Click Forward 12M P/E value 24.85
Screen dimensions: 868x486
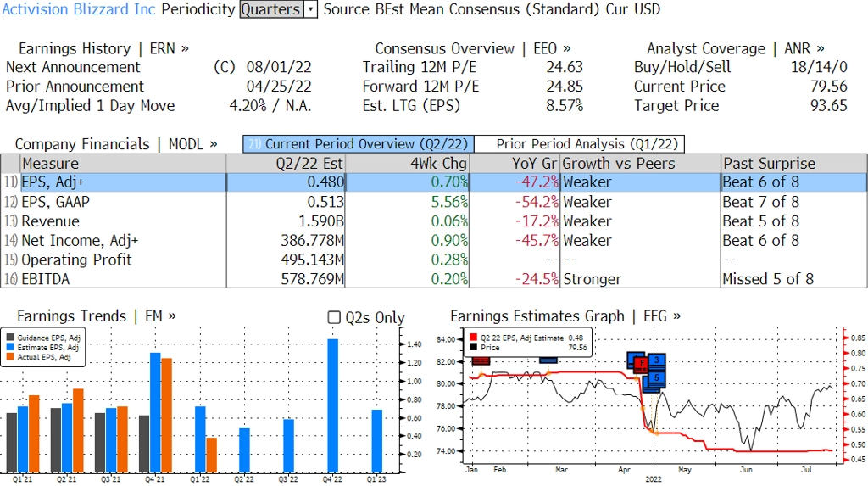click(565, 87)
